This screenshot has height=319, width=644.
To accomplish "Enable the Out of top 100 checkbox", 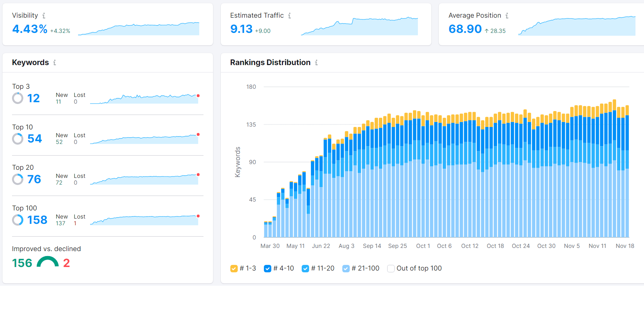I will point(391,268).
